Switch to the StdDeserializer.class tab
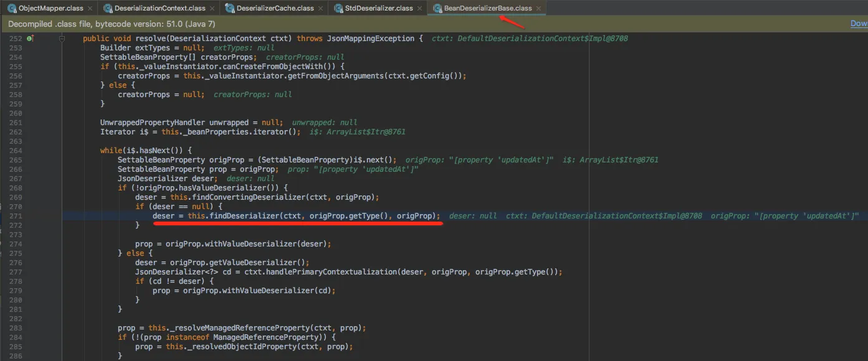868x361 pixels. pos(378,8)
